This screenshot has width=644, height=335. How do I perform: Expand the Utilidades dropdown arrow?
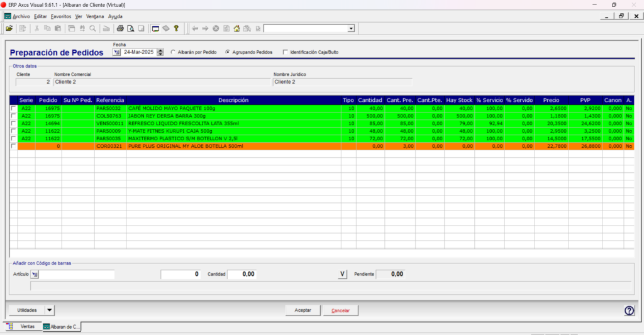(49, 310)
